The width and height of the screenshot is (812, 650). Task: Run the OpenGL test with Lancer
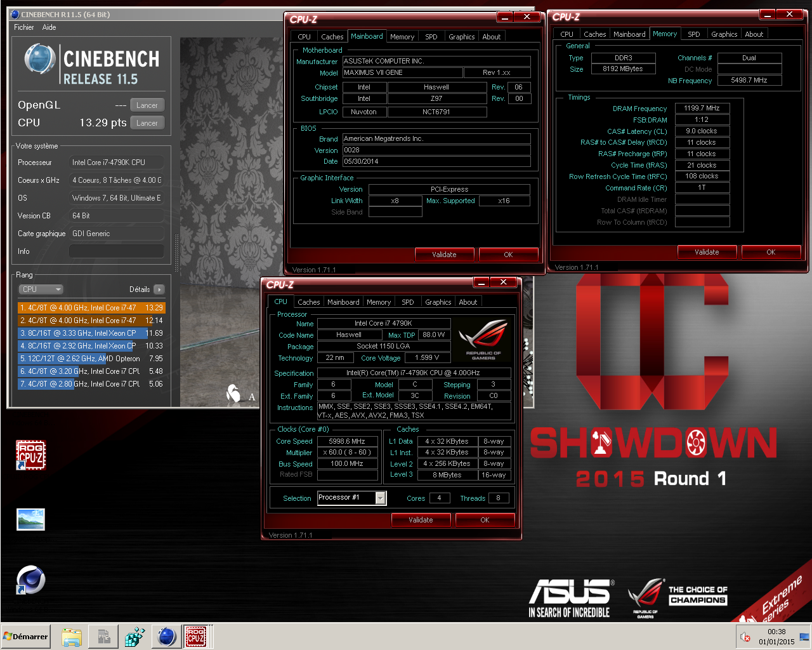(147, 105)
